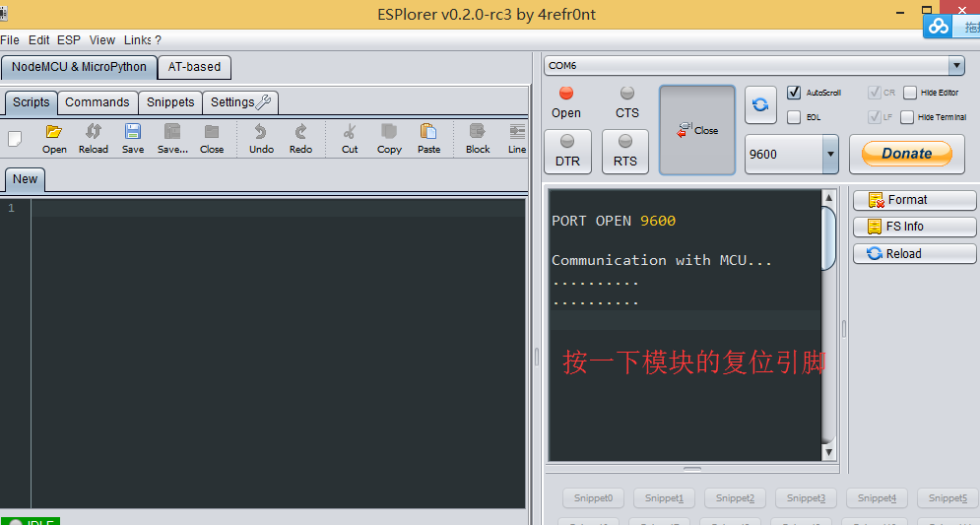Click the Donate button
980x525 pixels.
coord(907,153)
